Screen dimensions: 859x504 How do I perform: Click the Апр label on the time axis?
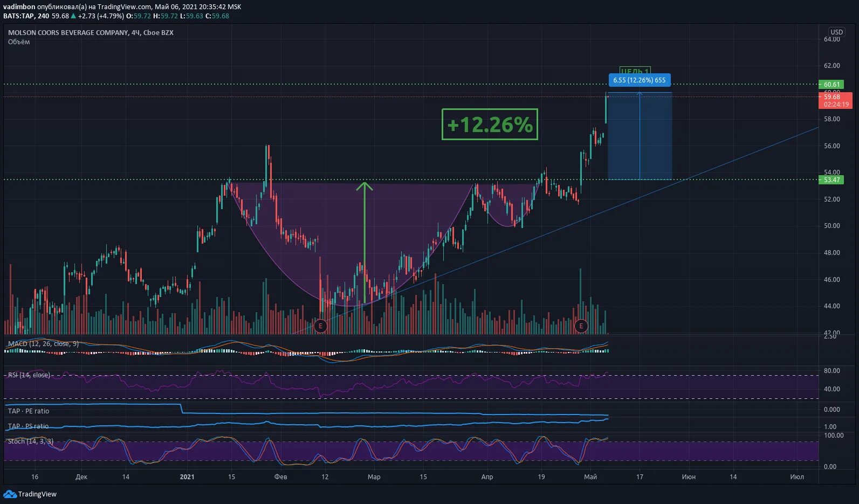[x=487, y=477]
